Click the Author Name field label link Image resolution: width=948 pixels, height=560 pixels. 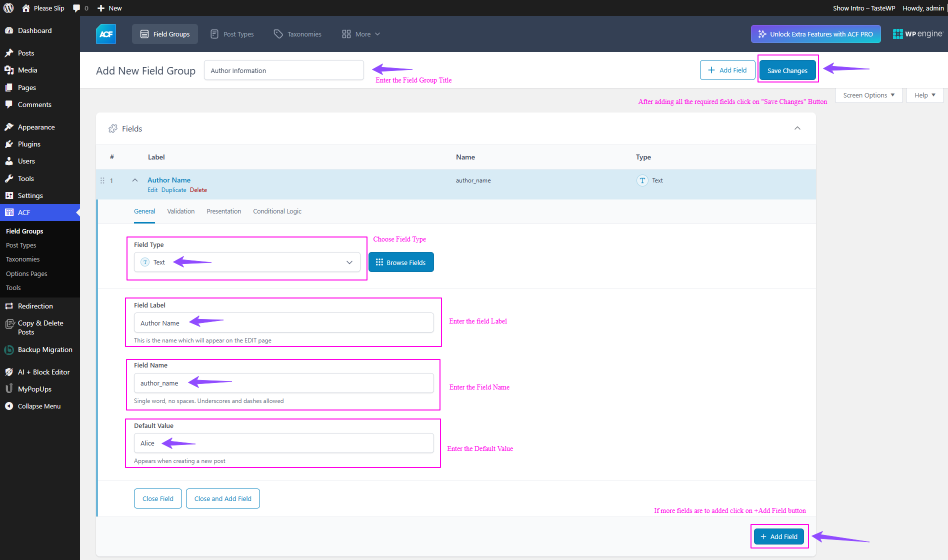pyautogui.click(x=169, y=180)
